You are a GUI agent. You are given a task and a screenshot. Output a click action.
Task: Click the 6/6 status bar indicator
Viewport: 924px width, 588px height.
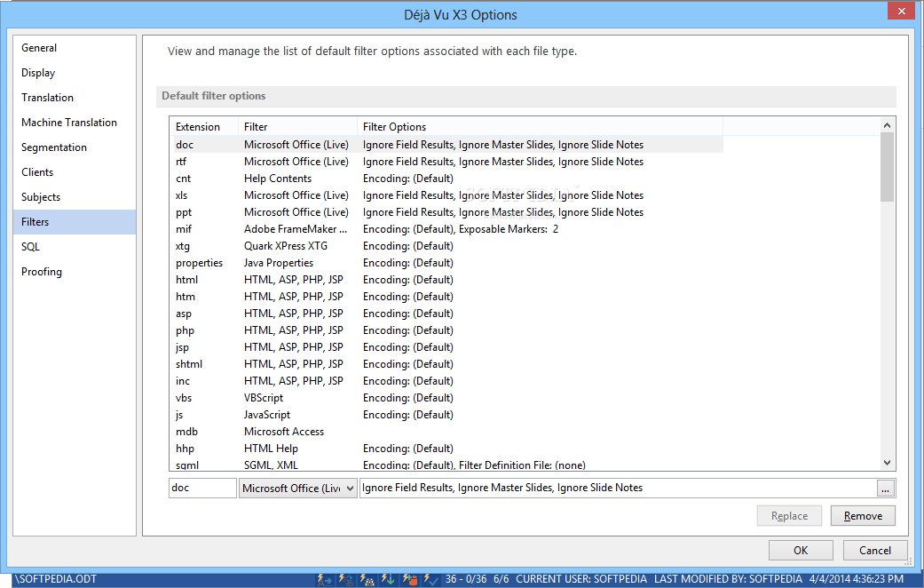coord(501,579)
